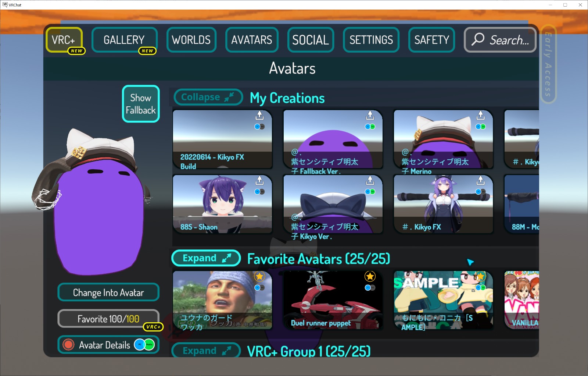Screen dimensions: 588x376
Task: Select the VANILLA favorite avatar
Action: point(521,300)
